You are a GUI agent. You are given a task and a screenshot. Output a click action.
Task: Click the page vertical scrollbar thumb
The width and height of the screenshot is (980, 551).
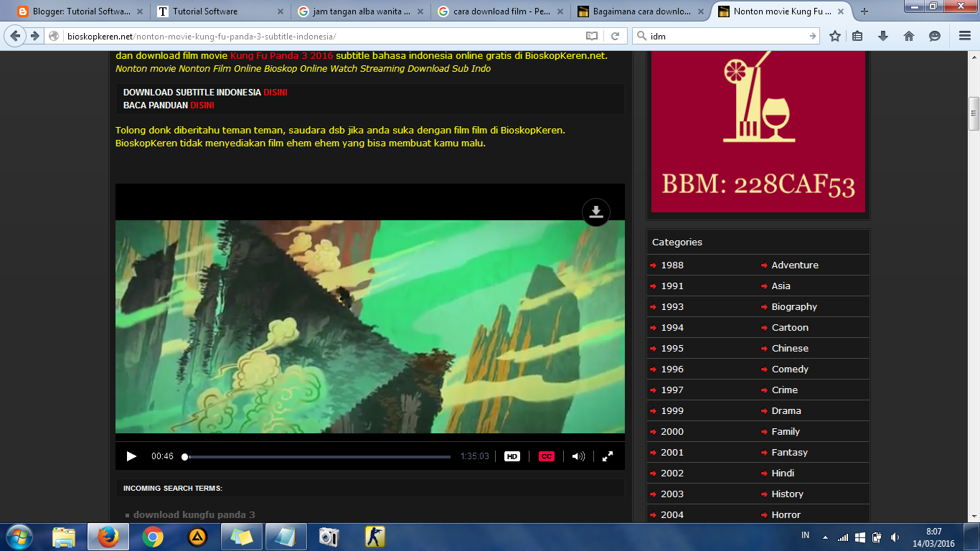(974, 113)
